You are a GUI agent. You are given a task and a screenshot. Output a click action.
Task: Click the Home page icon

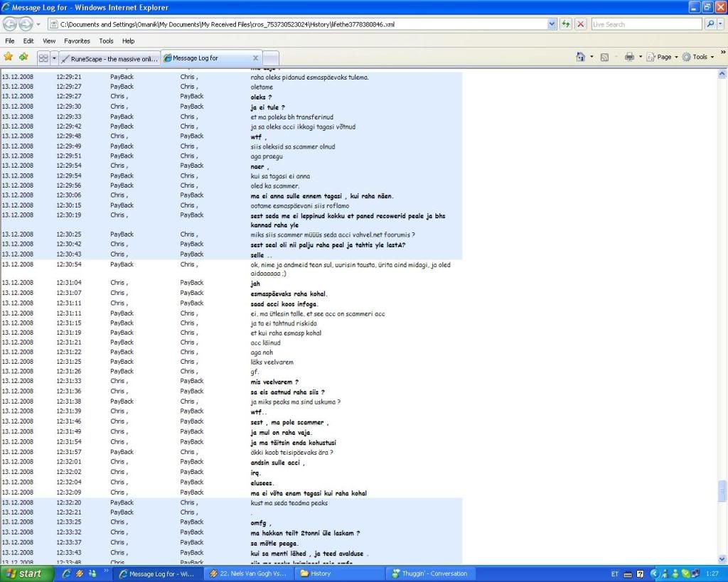581,57
